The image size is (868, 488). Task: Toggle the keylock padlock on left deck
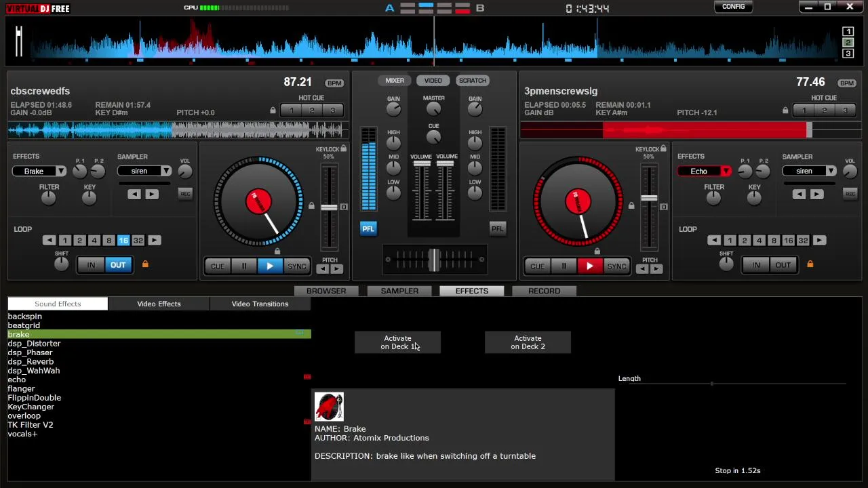click(x=344, y=149)
